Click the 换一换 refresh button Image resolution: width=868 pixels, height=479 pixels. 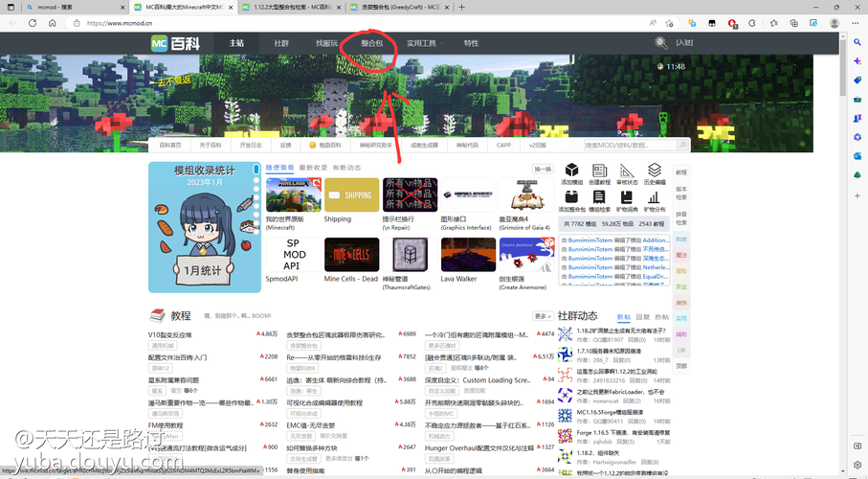tap(543, 170)
